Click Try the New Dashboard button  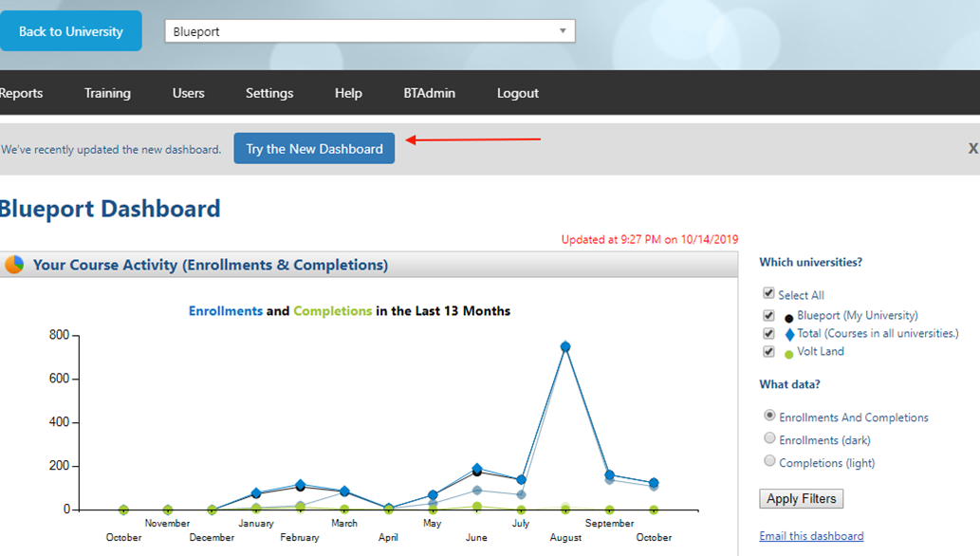click(314, 148)
